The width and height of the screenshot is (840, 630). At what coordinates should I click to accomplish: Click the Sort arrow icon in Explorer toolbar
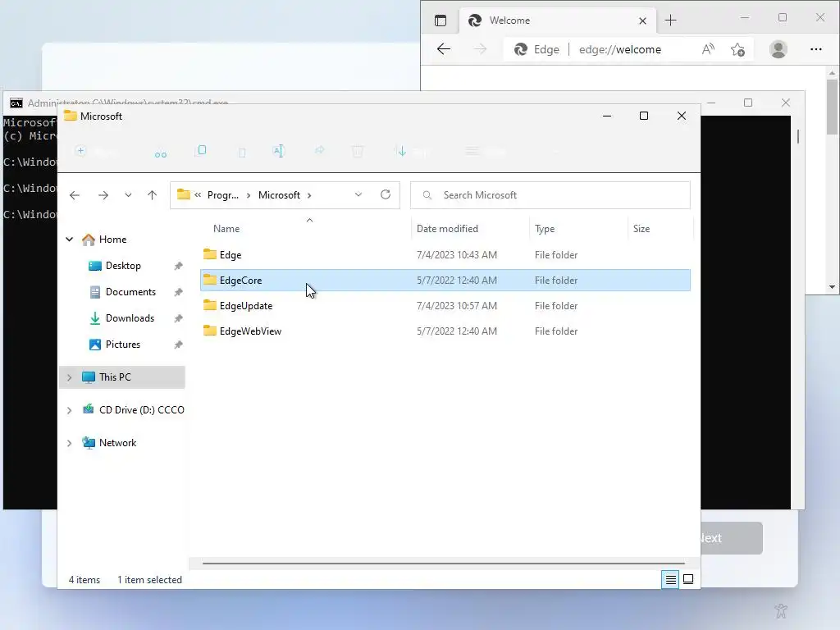[402, 151]
